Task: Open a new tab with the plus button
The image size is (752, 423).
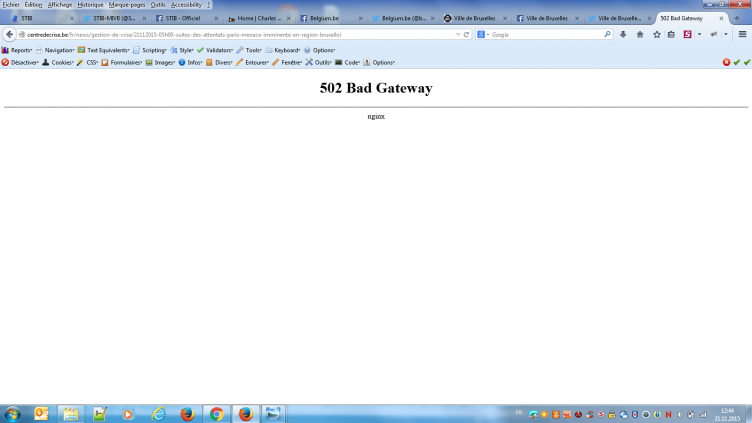Action: [x=737, y=18]
